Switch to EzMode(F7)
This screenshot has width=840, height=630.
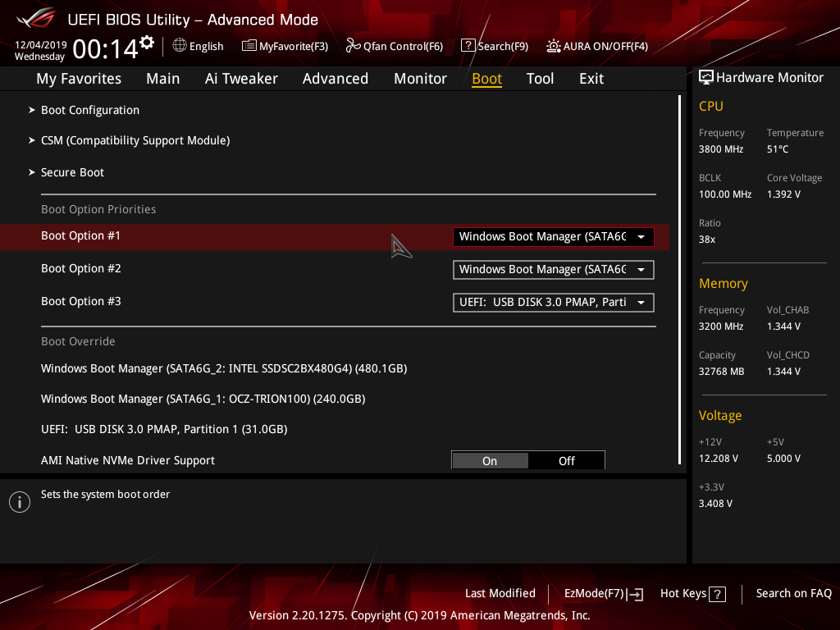point(604,594)
